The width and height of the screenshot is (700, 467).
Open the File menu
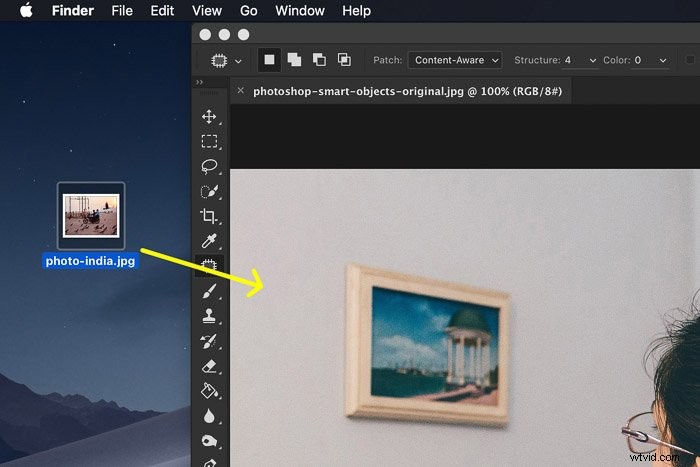(122, 11)
